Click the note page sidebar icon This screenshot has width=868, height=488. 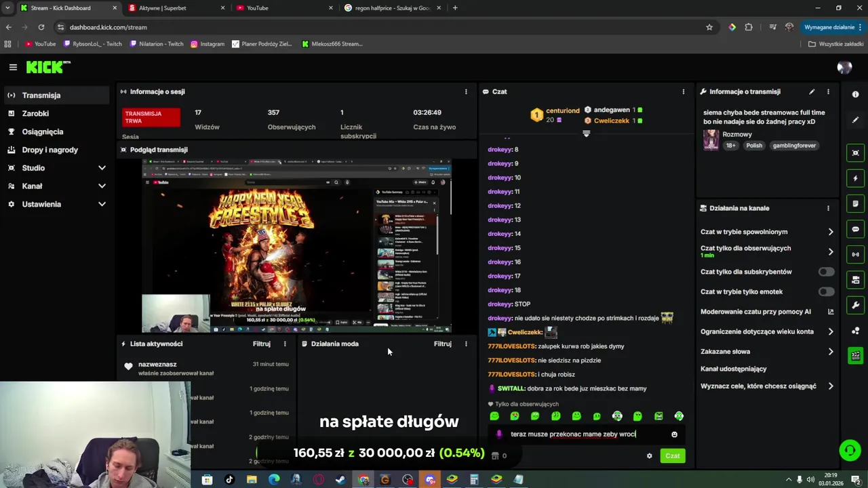[855, 203]
